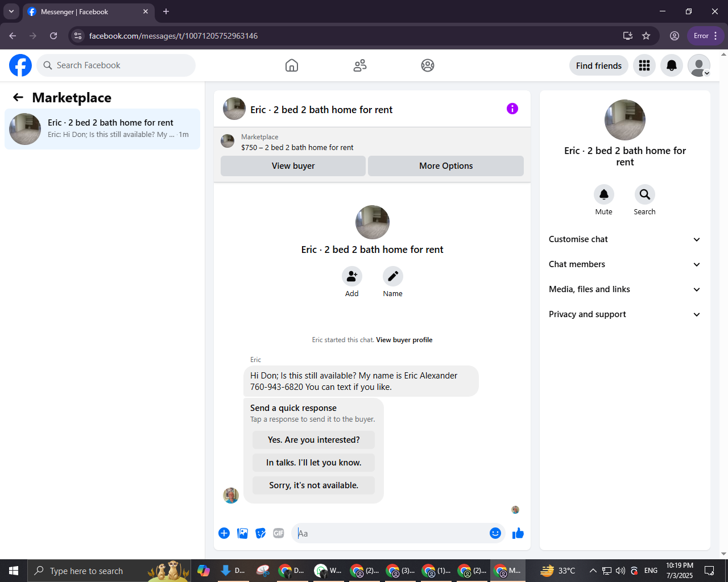
Task: Click the Find friends button
Action: pyautogui.click(x=599, y=65)
